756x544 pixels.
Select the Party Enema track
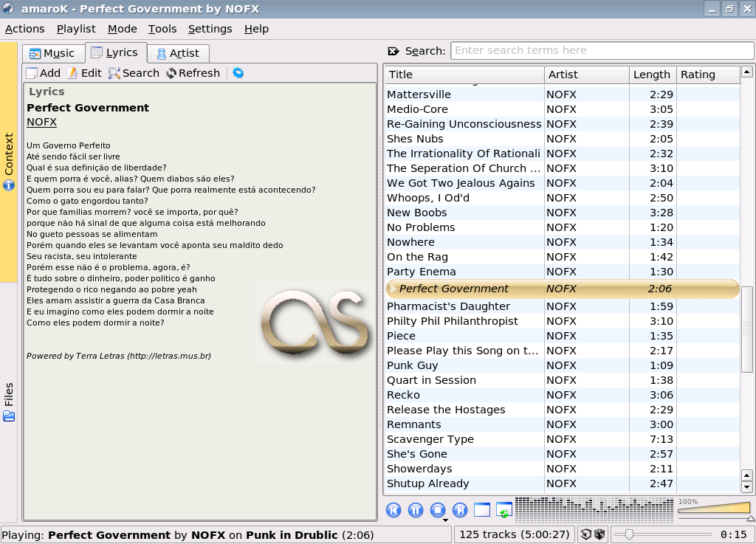click(562, 272)
